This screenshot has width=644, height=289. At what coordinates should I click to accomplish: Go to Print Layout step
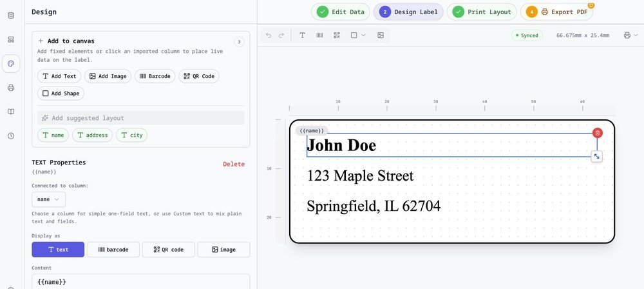(x=482, y=12)
